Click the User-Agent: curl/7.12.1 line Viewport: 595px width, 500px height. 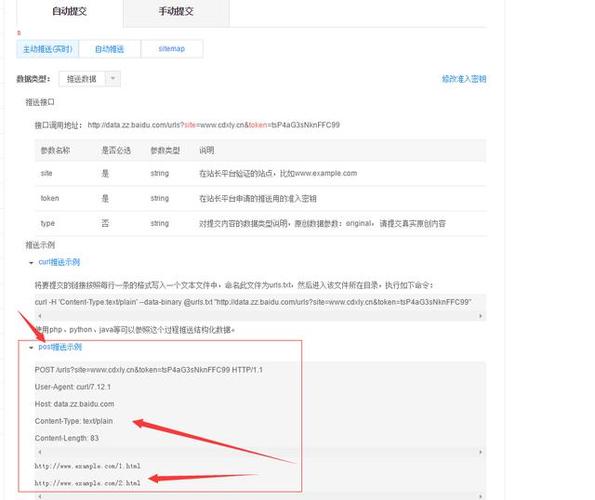[x=73, y=387]
